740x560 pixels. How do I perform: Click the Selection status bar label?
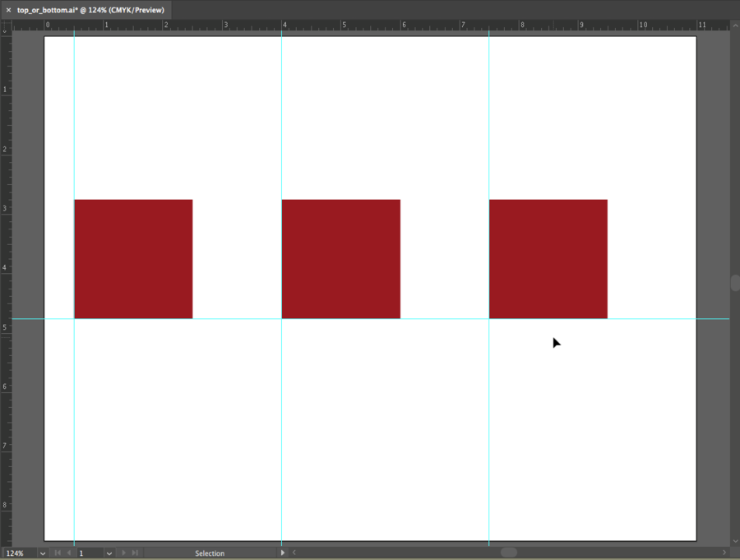tap(210, 553)
